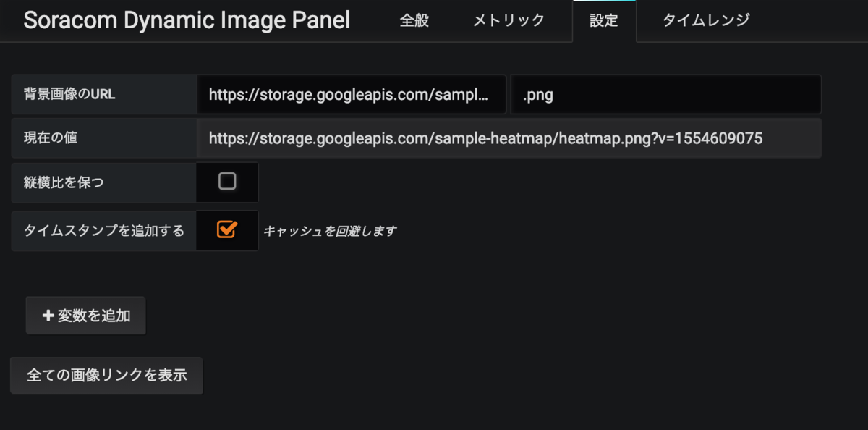Click the orange checkmark icon beside タイムスタンプを追加する
Viewport: 868px width, 430px height.
click(x=226, y=230)
